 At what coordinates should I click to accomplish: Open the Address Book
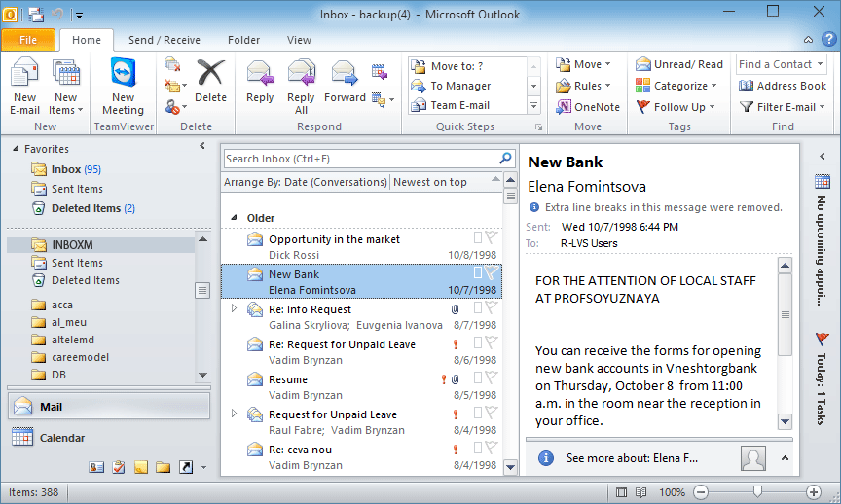pos(783,86)
